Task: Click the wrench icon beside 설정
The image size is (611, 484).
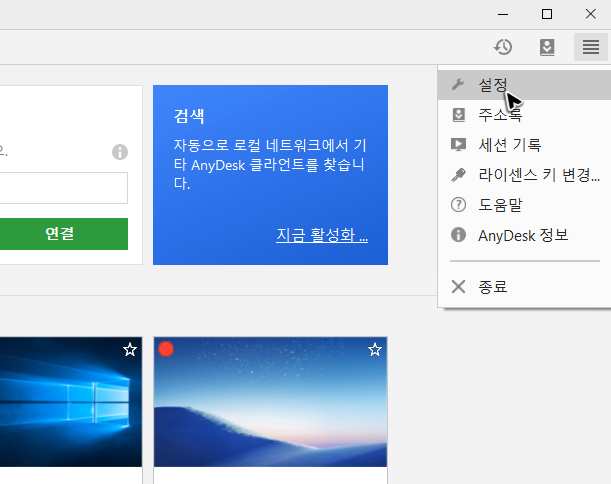Action: tap(458, 84)
